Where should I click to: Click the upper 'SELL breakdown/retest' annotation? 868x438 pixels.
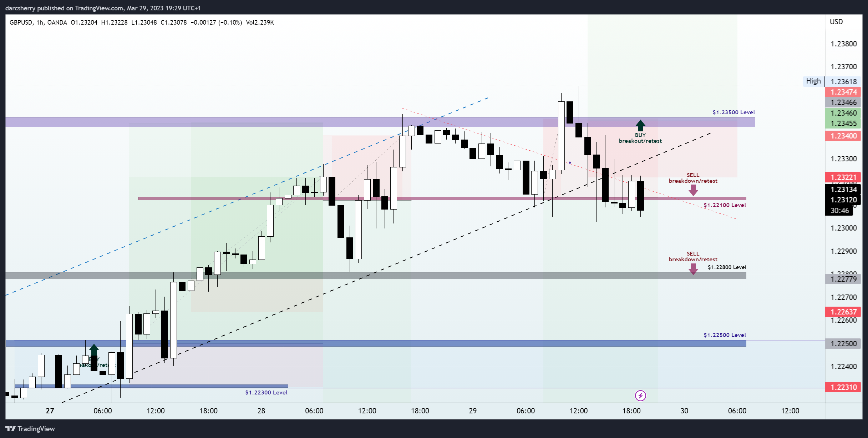[x=693, y=178]
